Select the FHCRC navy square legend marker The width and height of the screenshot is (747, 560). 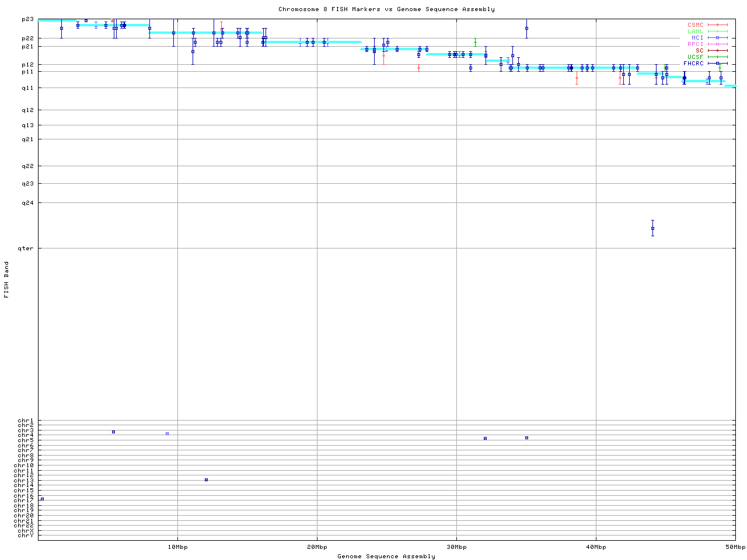[x=717, y=64]
